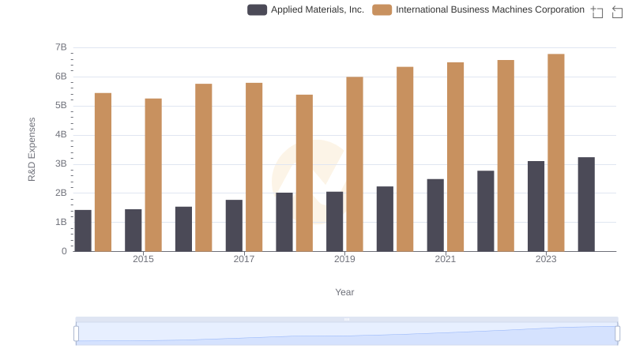Select the IBM bar for 2017

254,167
